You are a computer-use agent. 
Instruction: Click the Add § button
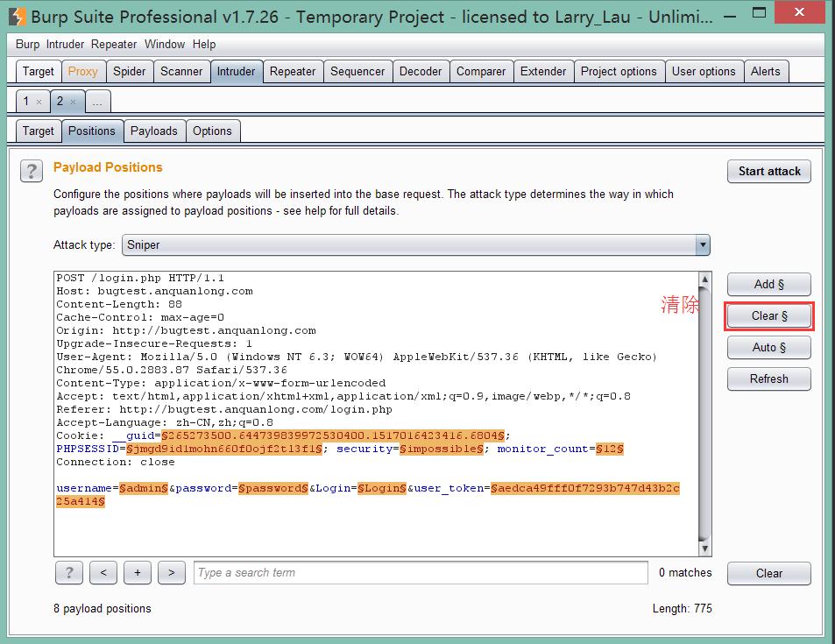click(x=769, y=285)
